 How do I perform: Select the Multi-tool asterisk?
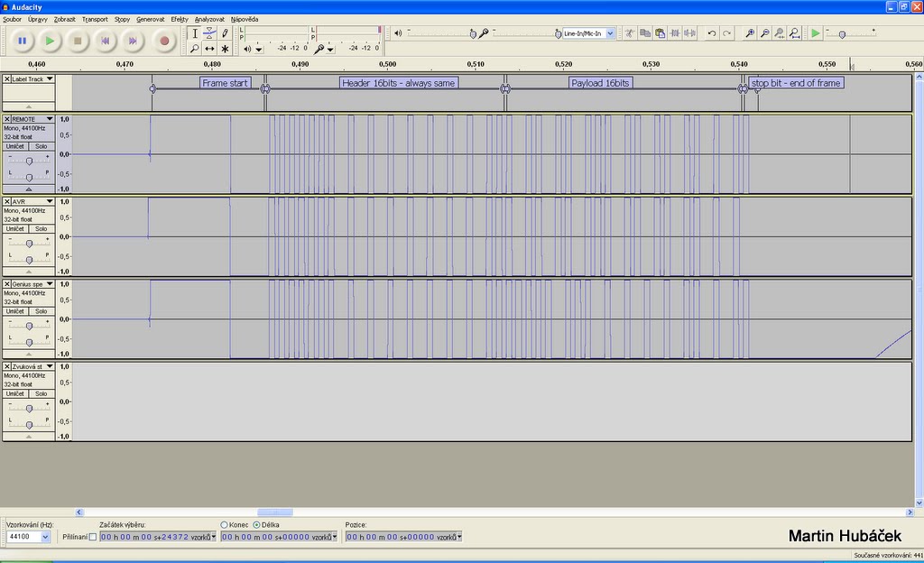[225, 49]
